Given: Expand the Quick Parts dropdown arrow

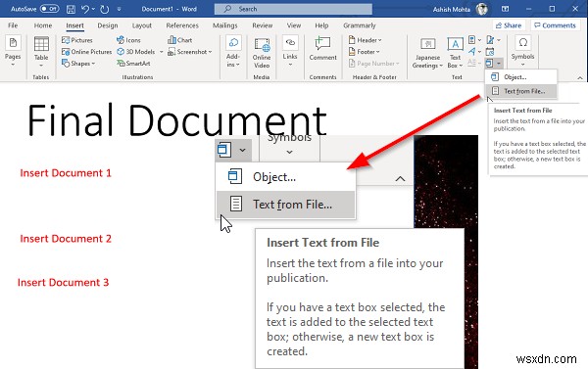Looking at the screenshot, I should pyautogui.click(x=479, y=40).
